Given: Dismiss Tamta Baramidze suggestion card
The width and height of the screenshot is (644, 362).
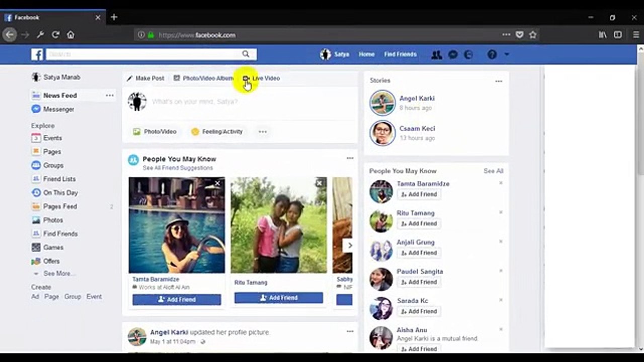Looking at the screenshot, I should tap(217, 184).
